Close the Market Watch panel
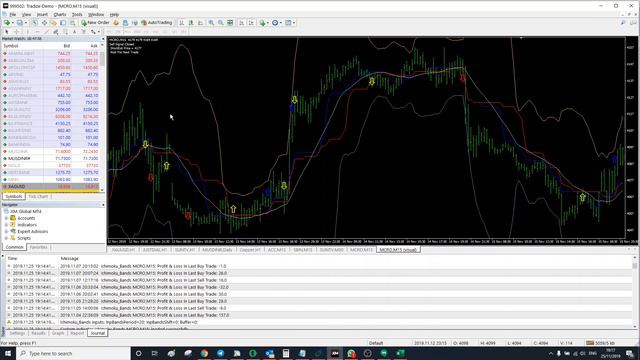The height and width of the screenshot is (360, 640). (102, 39)
